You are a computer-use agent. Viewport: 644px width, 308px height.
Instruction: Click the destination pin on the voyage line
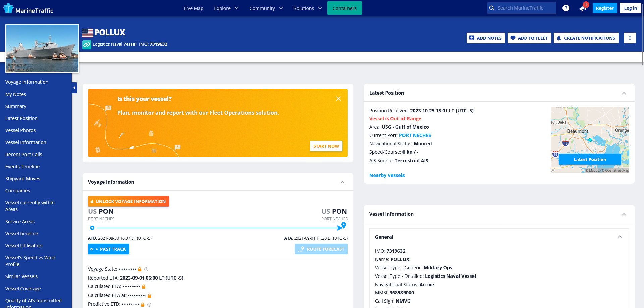344,225
